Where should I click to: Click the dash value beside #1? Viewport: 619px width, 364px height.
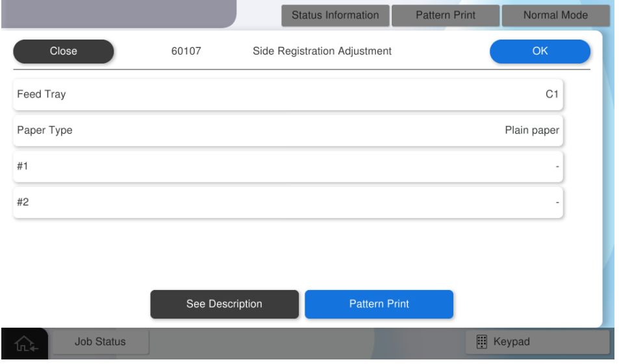tap(557, 167)
